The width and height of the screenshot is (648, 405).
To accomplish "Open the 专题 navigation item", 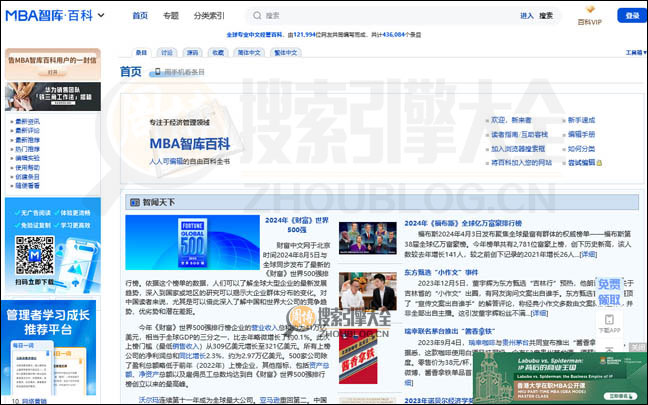I will (171, 16).
